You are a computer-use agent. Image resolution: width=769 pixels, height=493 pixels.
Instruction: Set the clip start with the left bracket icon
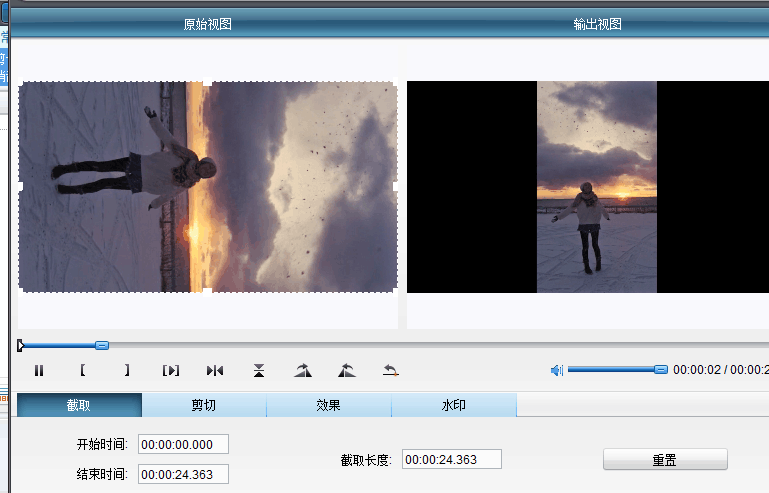coord(83,370)
